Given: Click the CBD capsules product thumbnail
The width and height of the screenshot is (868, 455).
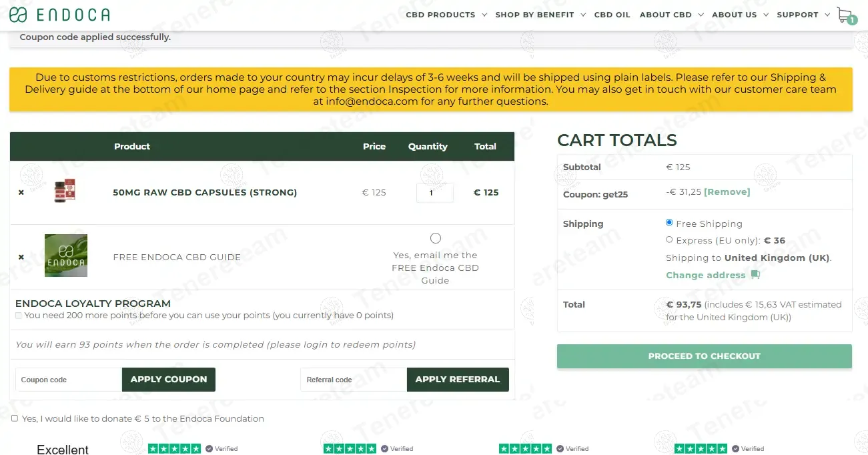Looking at the screenshot, I should point(65,191).
